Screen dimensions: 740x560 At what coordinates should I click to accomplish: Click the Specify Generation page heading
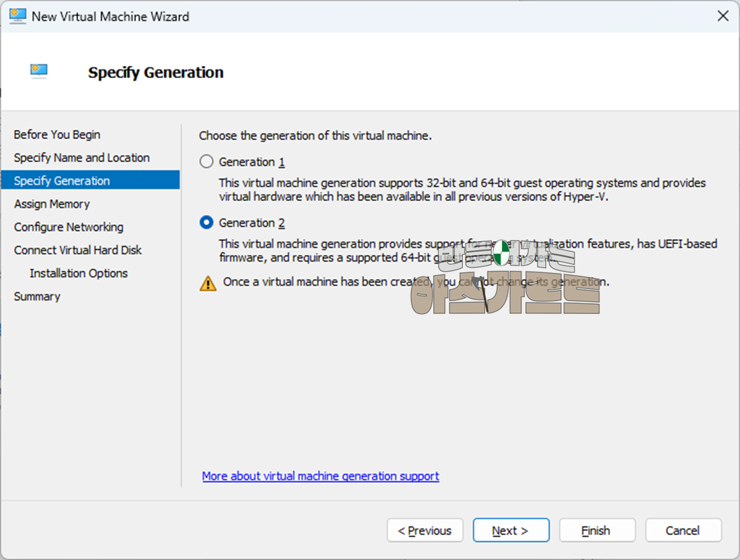(x=156, y=73)
